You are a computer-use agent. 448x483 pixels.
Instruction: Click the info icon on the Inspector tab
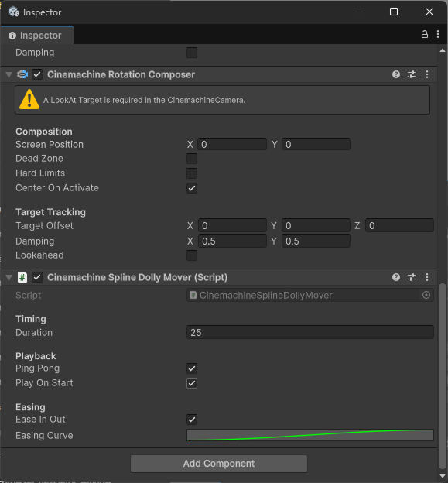[x=12, y=36]
